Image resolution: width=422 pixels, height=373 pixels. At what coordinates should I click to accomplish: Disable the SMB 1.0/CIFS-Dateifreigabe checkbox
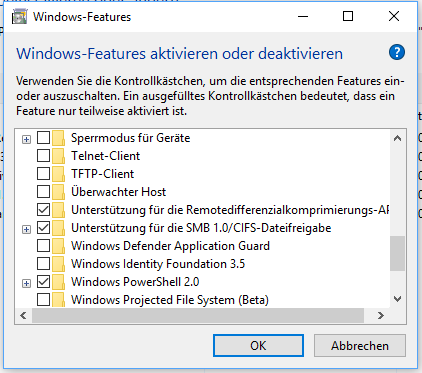(x=43, y=227)
